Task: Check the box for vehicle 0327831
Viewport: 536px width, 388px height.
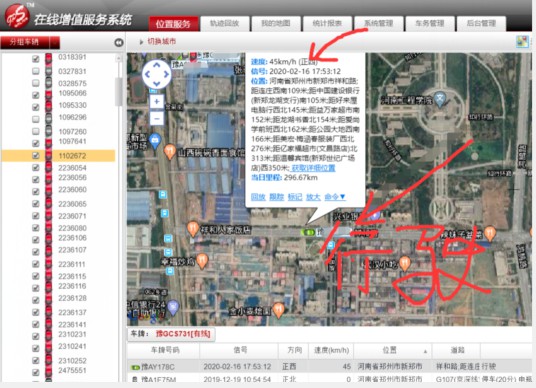Action: tap(36, 71)
